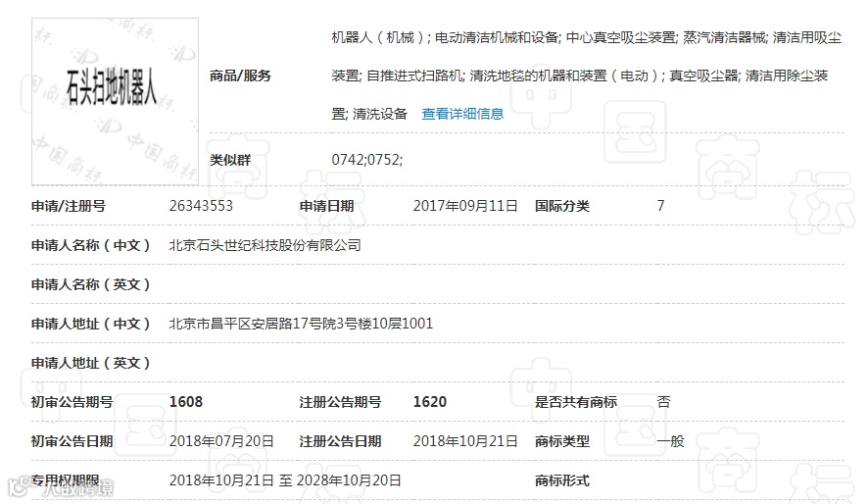Select address 北京市昌平区安居路17号院3号楼10层1001
Screen dimensions: 868x504
click(301, 324)
